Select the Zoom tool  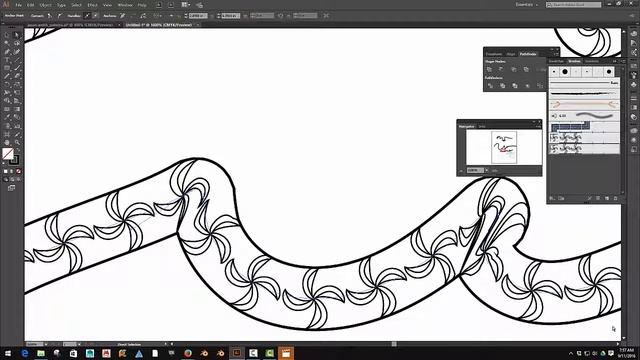point(17,142)
